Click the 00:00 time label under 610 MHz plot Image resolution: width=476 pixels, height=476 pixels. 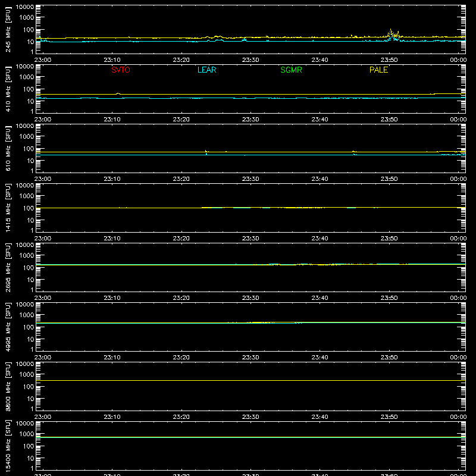pyautogui.click(x=458, y=179)
